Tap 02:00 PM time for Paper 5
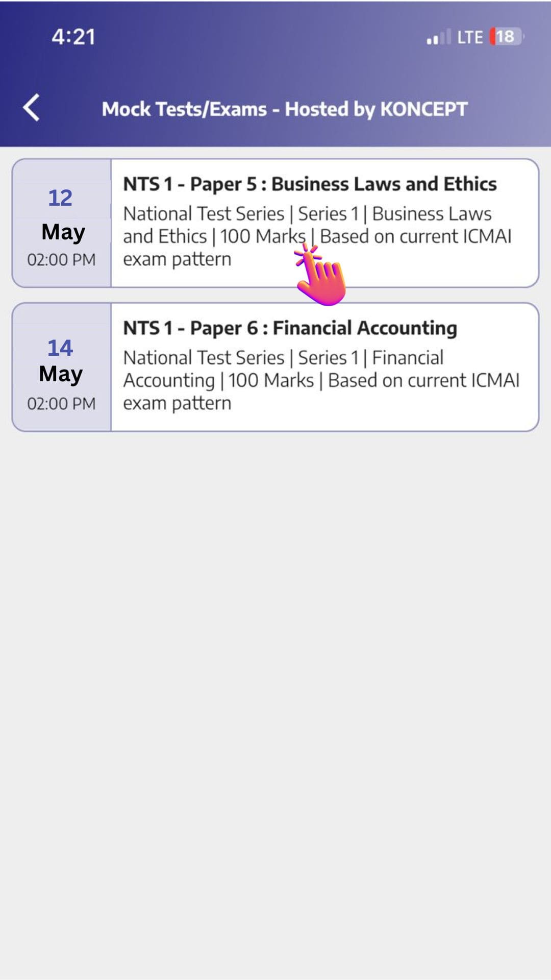This screenshot has width=551, height=980. (61, 260)
